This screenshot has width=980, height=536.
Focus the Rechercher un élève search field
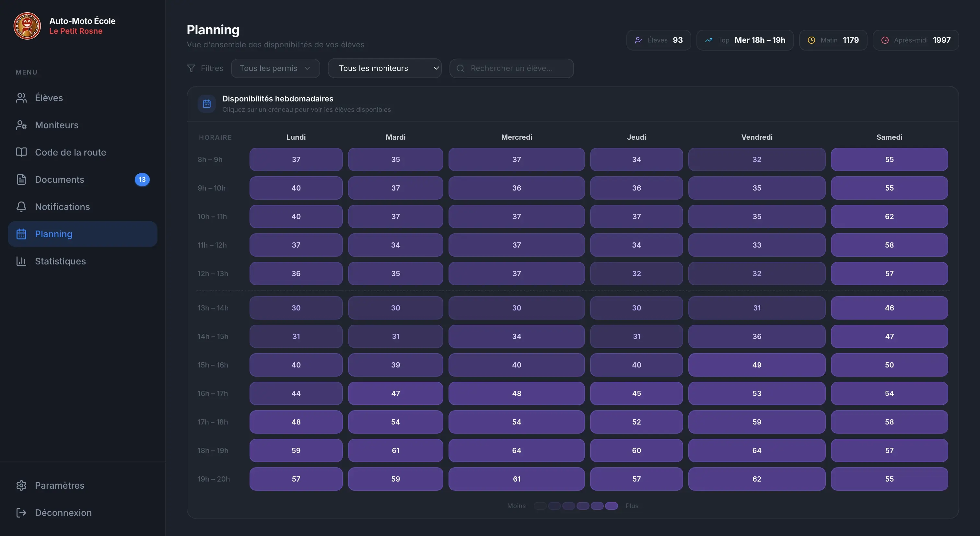(511, 68)
